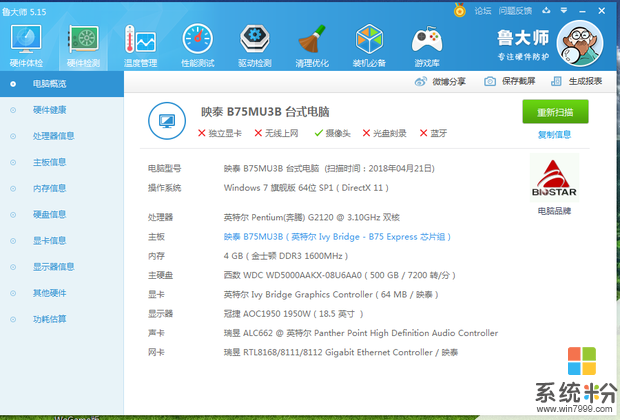This screenshot has width=620, height=420.
Task: Click the 无线上网 status indicator
Action: (x=276, y=133)
